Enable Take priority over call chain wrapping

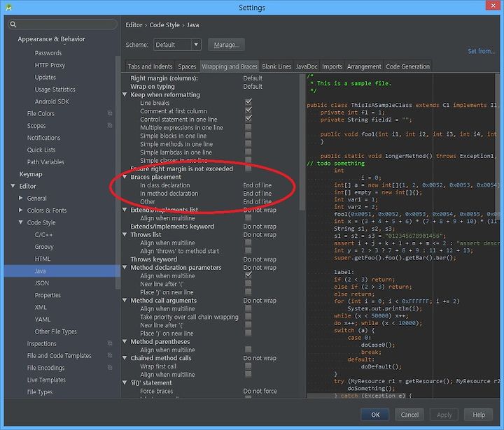click(248, 317)
